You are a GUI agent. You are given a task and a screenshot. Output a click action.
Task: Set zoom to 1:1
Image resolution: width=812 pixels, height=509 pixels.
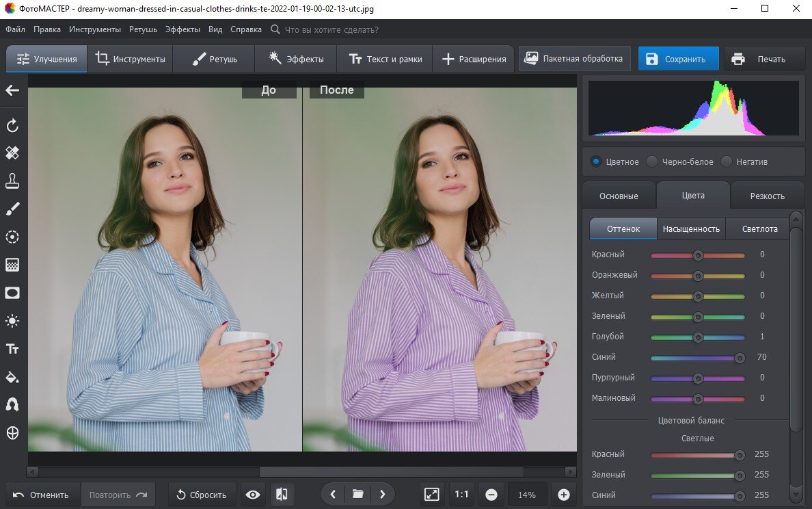[x=461, y=495]
